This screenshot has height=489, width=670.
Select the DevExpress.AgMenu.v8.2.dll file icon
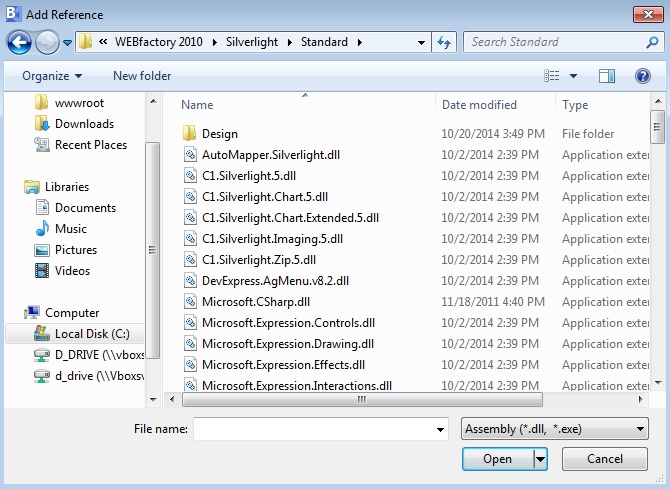(190, 280)
